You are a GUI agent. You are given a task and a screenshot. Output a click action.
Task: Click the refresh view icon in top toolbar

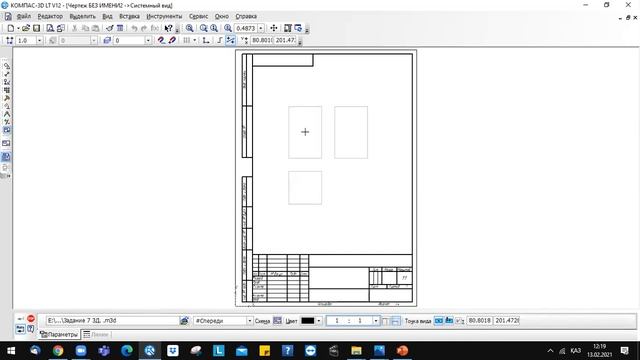click(298, 28)
